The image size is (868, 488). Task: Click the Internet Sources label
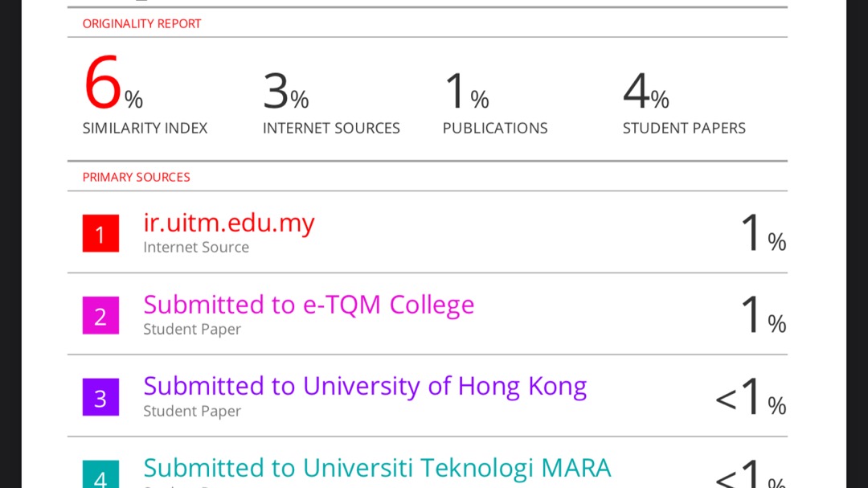coord(331,128)
